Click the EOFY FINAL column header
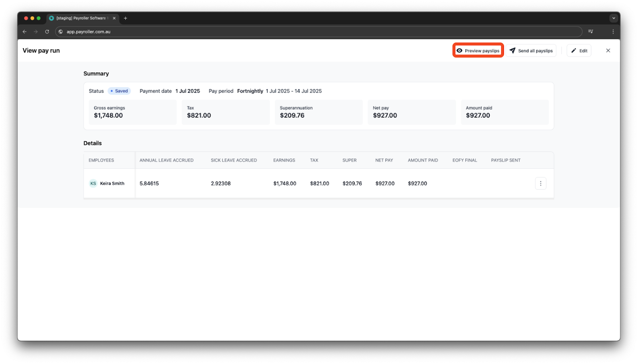Viewport: 638px width, 364px height. click(x=465, y=160)
